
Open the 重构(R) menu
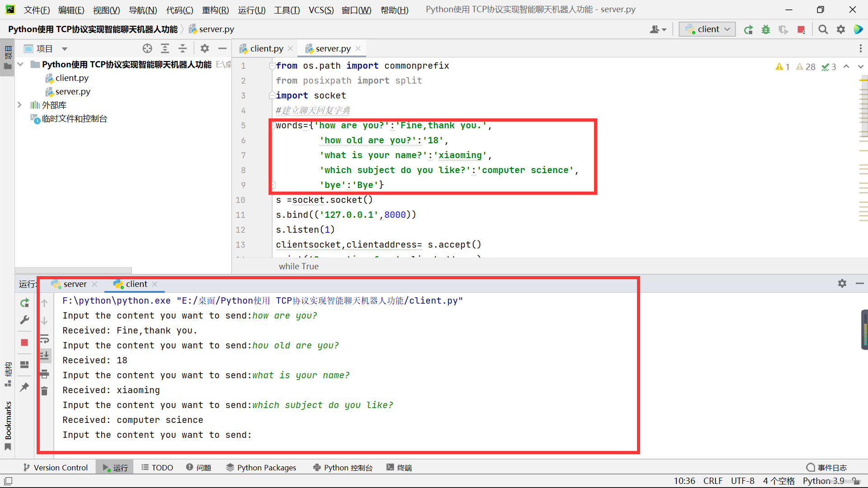click(x=215, y=10)
